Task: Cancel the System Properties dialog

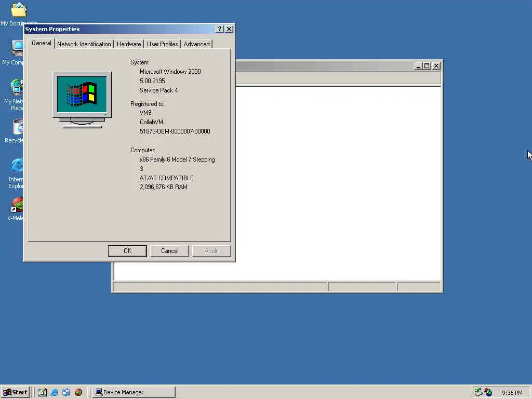Action: click(169, 251)
